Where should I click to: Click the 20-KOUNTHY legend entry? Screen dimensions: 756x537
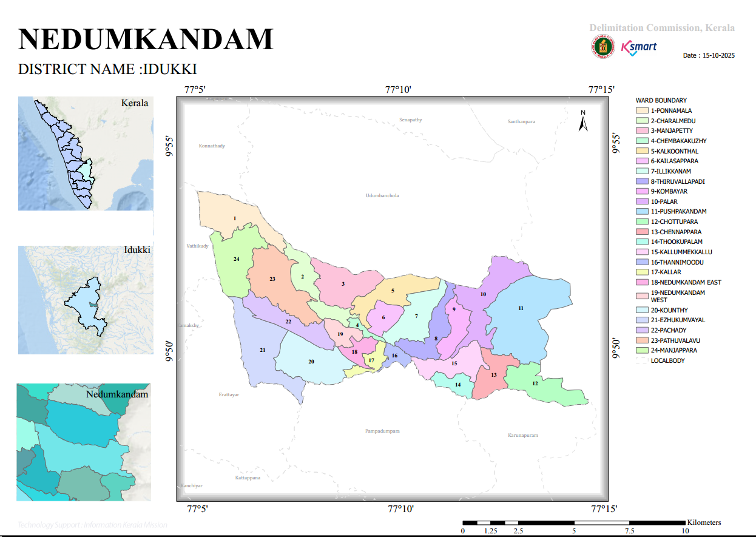(x=670, y=310)
